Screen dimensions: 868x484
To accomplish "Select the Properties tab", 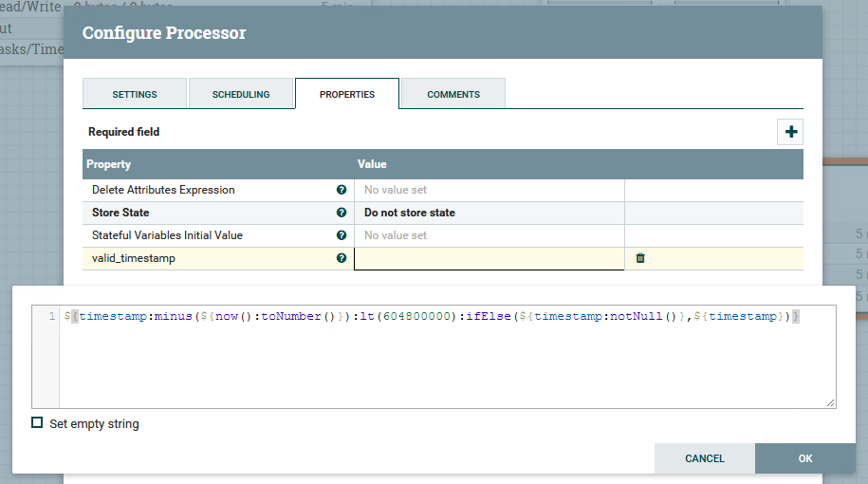I will click(x=347, y=94).
